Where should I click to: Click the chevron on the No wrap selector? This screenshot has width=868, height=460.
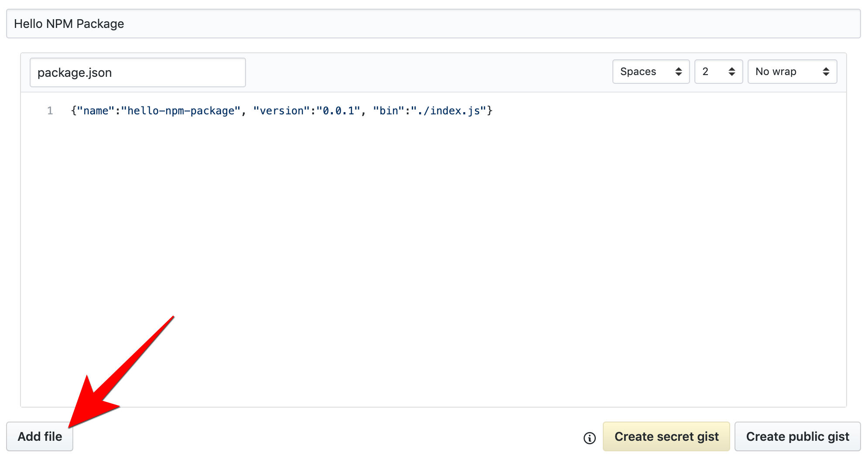pyautogui.click(x=826, y=72)
